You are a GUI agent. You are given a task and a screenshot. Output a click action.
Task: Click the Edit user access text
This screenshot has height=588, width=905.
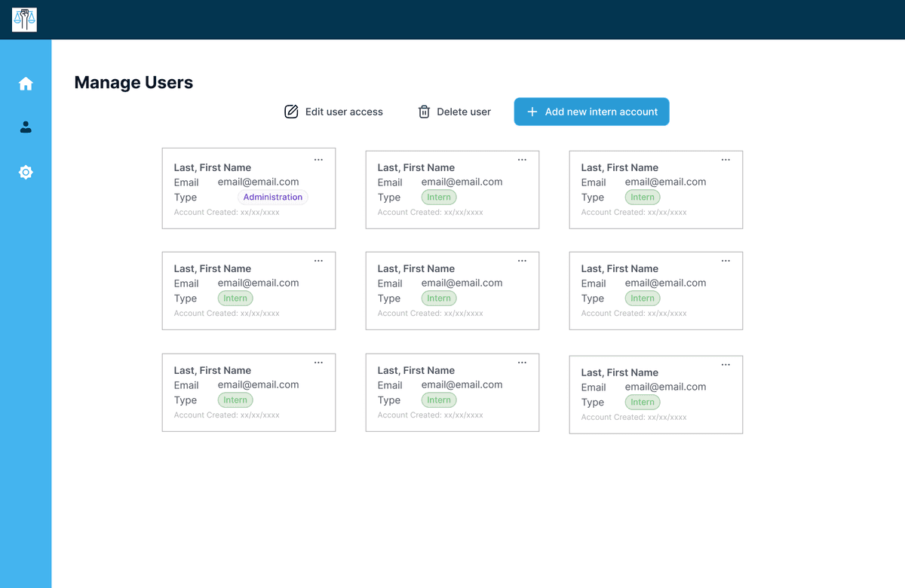coord(344,112)
